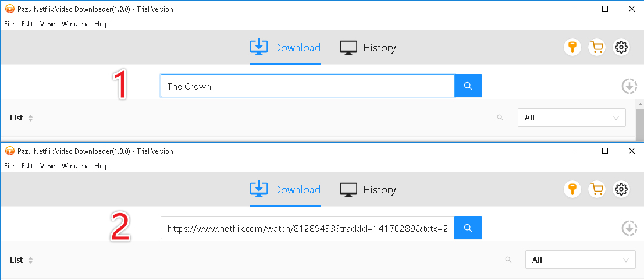Maximize the top Pazu window

[x=605, y=9]
